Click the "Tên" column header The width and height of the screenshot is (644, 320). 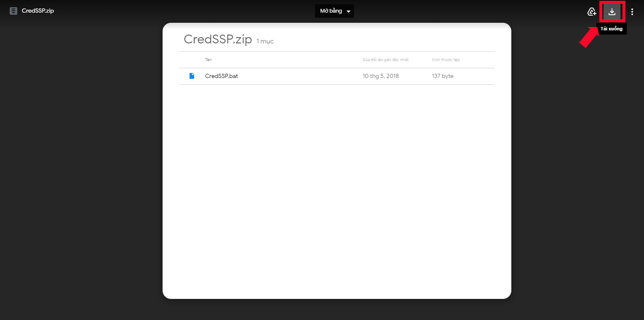[x=208, y=60]
